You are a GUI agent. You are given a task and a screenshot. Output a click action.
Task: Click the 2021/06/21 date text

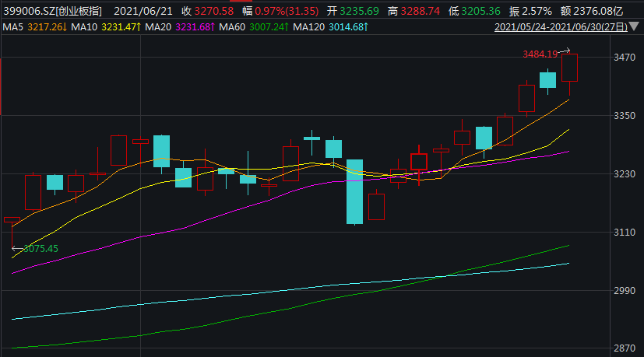click(143, 11)
